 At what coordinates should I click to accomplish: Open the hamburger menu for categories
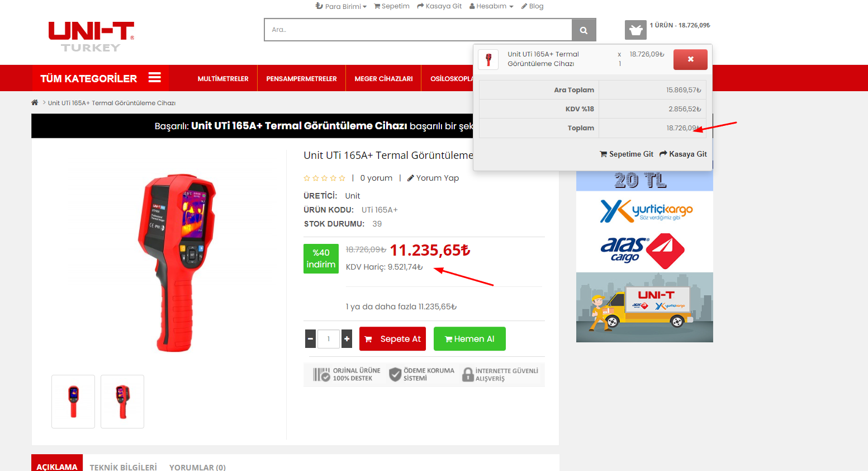pos(155,78)
